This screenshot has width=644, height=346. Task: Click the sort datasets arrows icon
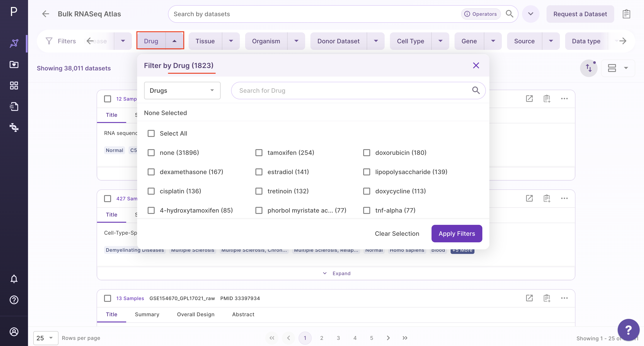[x=589, y=68]
